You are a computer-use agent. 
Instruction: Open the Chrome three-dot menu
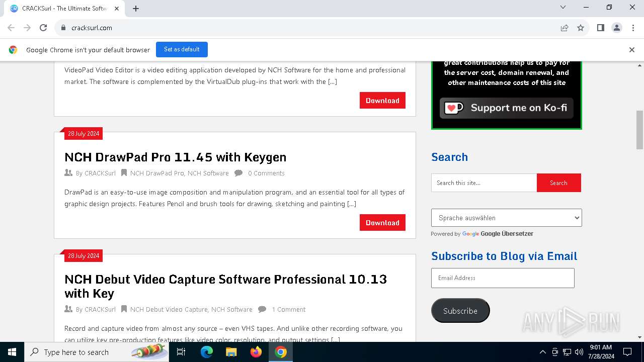(633, 28)
